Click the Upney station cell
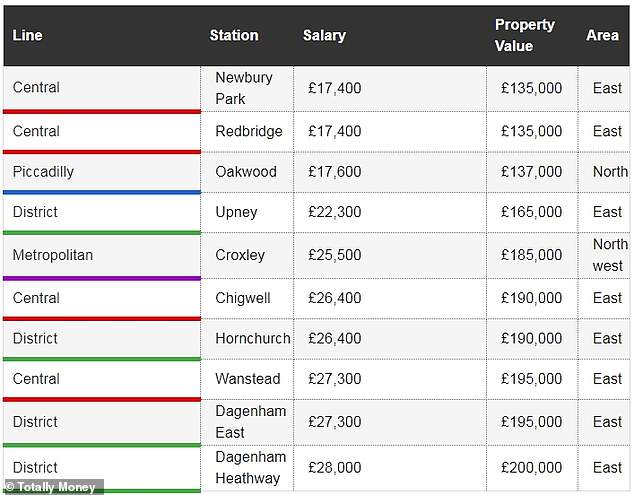Viewport: 634px width, 495px height. point(236,212)
